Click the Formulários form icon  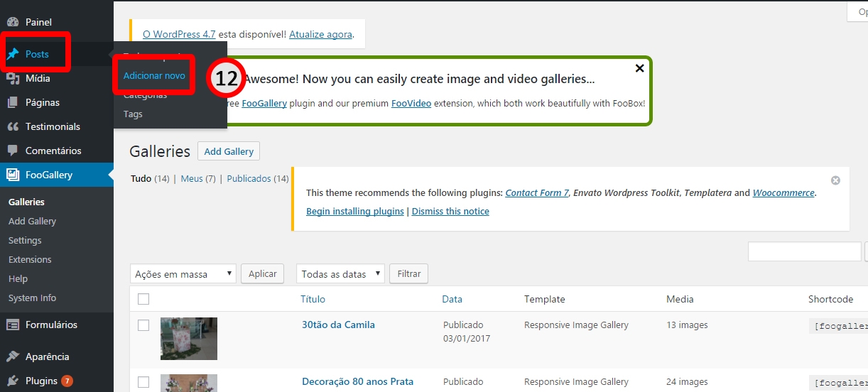point(13,325)
